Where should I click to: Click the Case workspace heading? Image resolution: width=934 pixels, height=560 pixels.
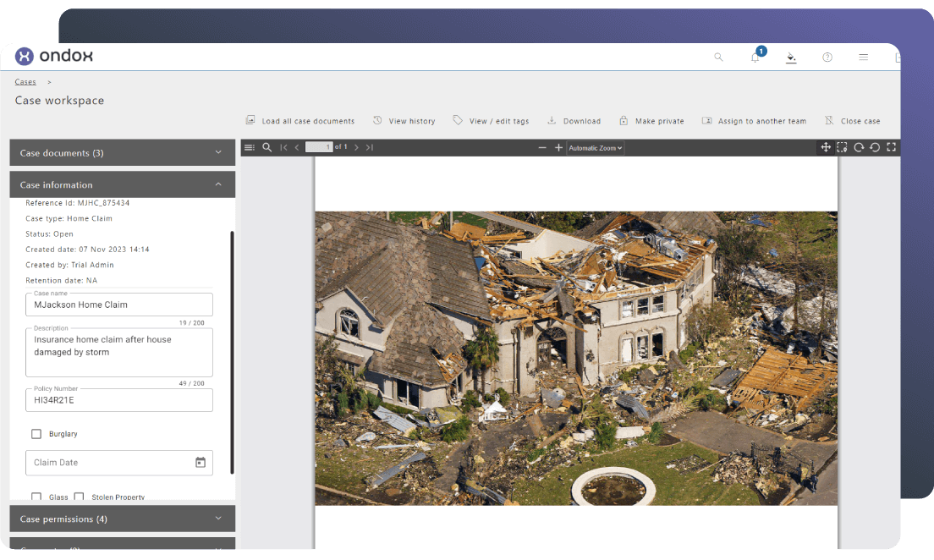point(59,101)
